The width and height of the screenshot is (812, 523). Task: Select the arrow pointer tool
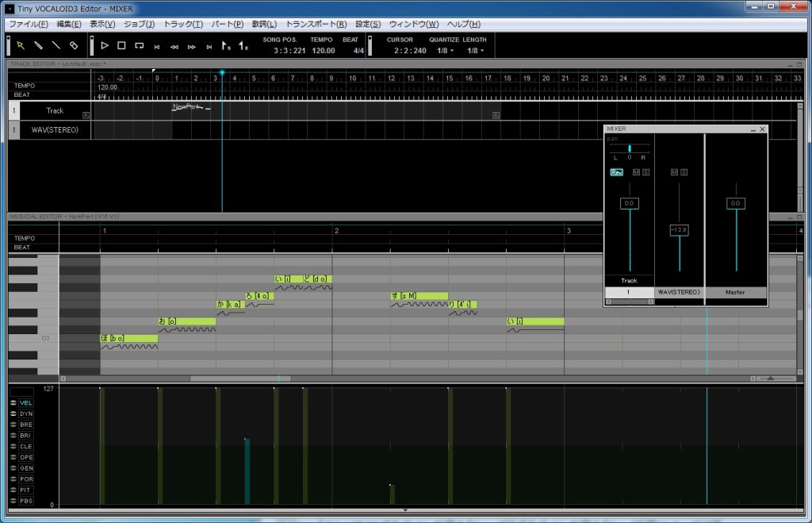pyautogui.click(x=21, y=46)
